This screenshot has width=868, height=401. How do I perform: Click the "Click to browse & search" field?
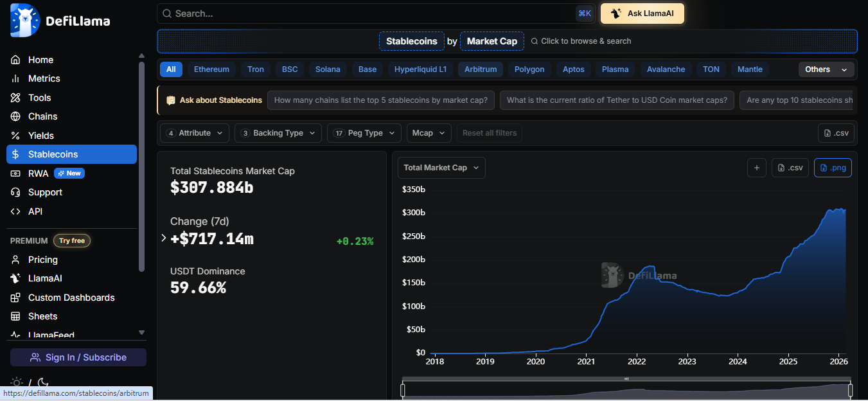[581, 41]
